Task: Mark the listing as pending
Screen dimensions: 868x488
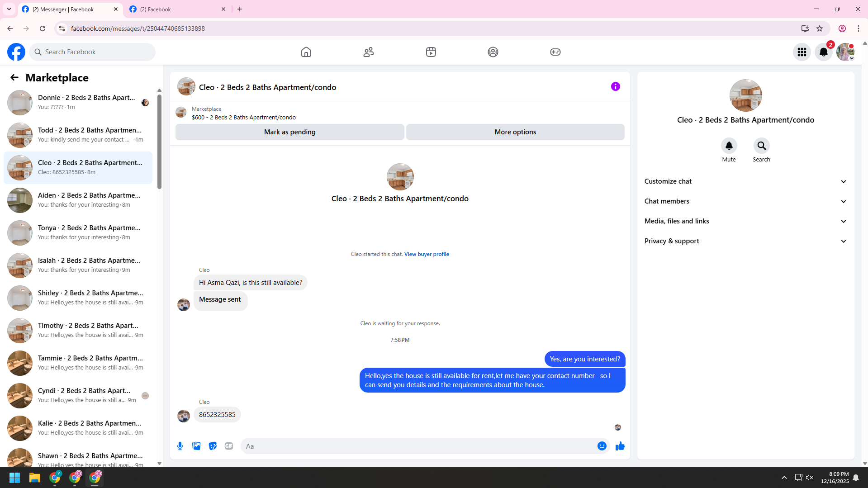Action: 290,132
